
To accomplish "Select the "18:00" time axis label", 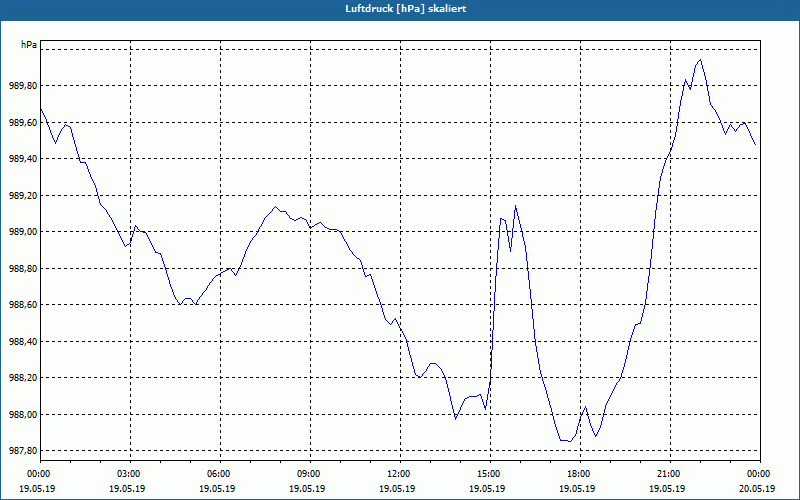I will [578, 474].
